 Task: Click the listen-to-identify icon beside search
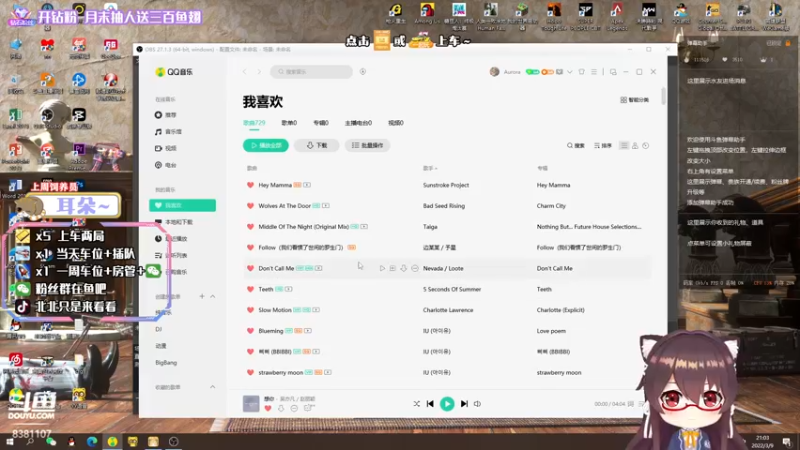(x=363, y=72)
